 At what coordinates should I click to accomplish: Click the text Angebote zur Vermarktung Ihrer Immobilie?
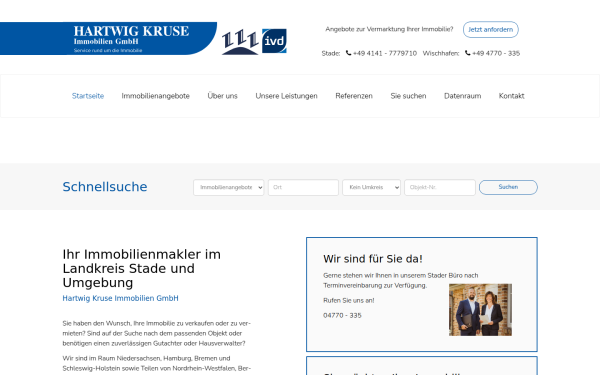389,29
